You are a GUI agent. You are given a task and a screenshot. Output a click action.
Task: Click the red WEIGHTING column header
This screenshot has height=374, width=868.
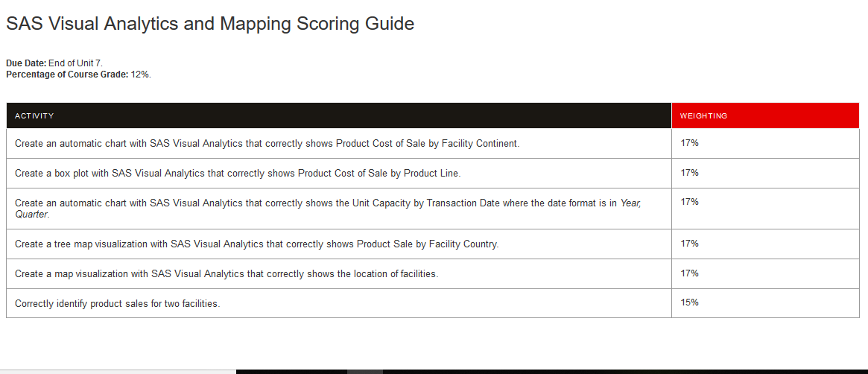pos(766,115)
